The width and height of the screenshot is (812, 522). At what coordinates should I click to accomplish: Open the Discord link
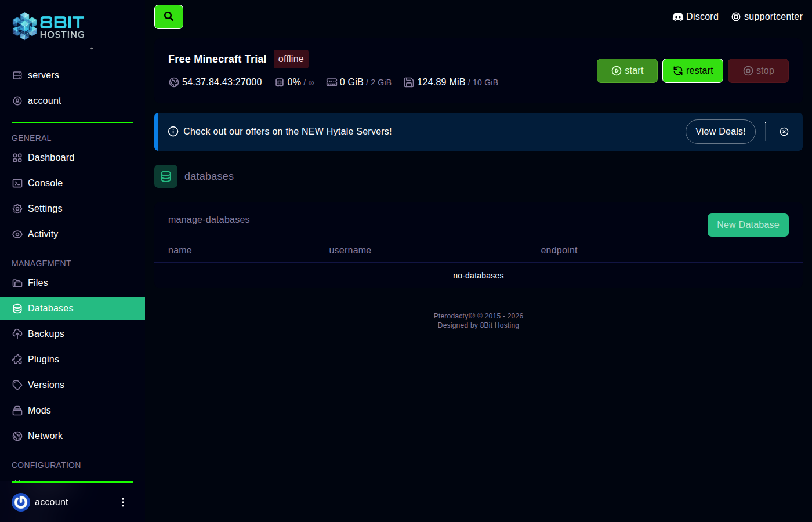[x=695, y=17]
